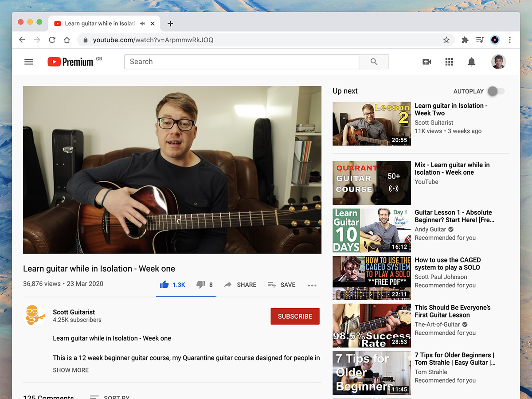532x399 pixels.
Task: Click into the YouTube search field
Action: 241,62
